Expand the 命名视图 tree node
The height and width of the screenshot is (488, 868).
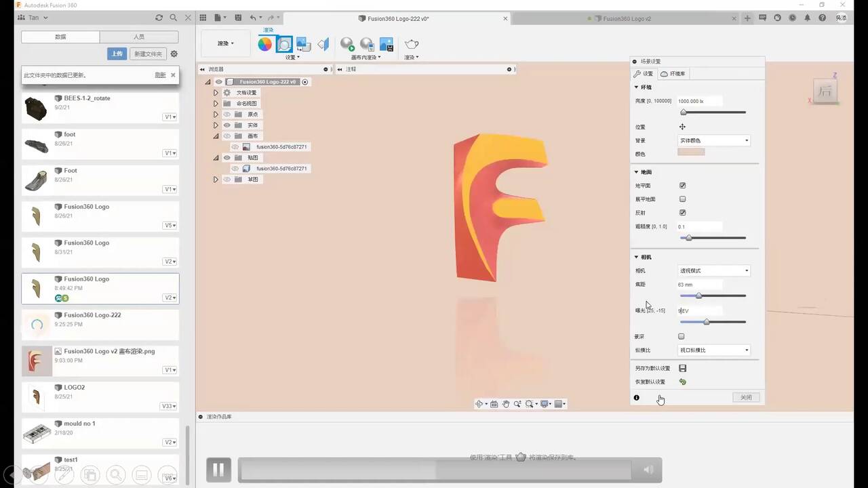[216, 104]
